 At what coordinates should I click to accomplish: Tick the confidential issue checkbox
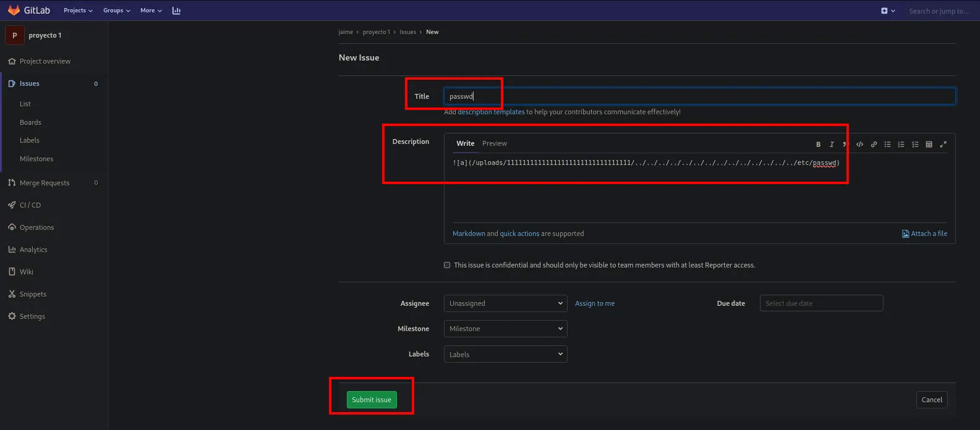coord(447,265)
